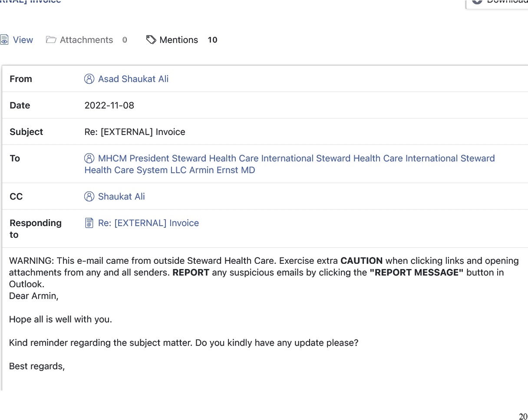
Task: Click the email document icon in Responding to
Action: (89, 223)
